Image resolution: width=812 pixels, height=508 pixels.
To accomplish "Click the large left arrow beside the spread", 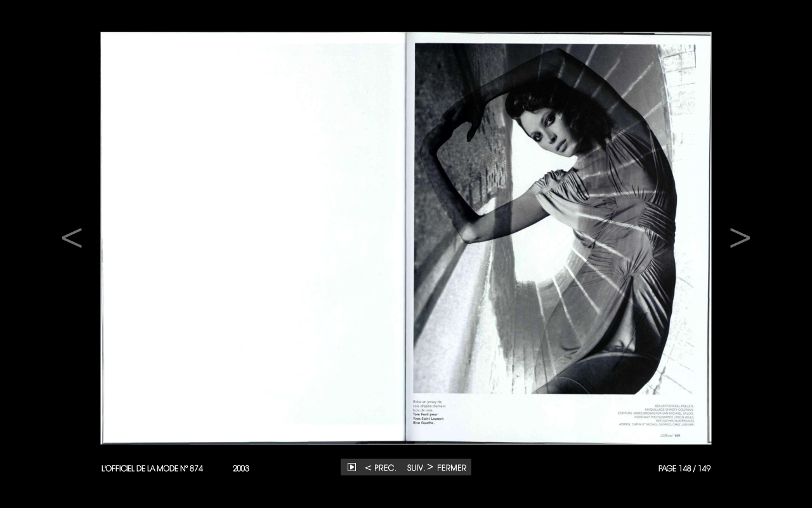I will 72,238.
